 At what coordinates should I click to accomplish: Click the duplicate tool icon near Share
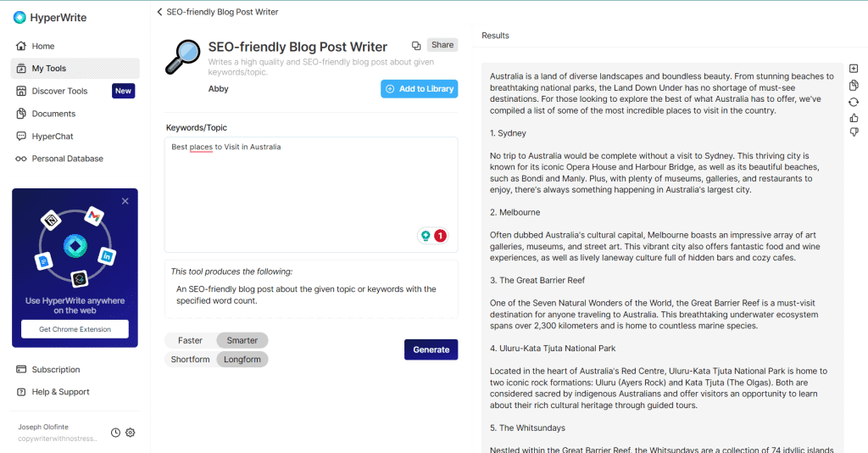pos(415,46)
